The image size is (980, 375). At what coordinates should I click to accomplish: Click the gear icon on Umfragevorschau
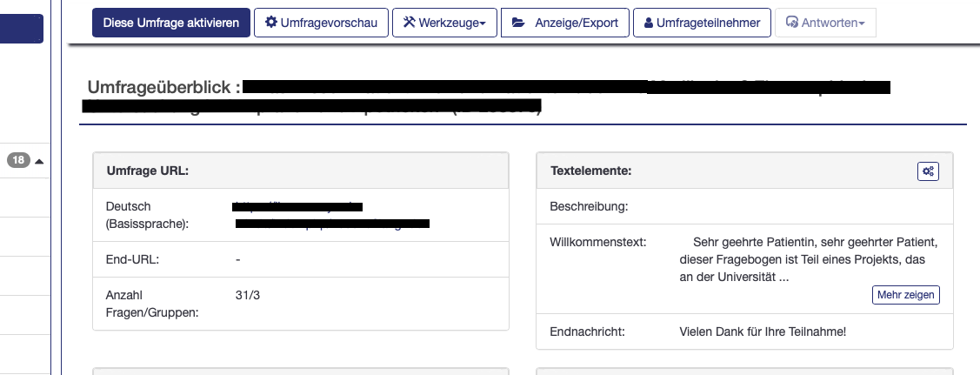271,23
